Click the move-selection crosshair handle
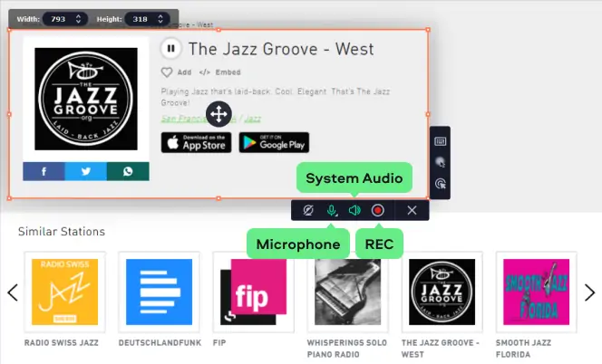602x364 pixels. 218,114
